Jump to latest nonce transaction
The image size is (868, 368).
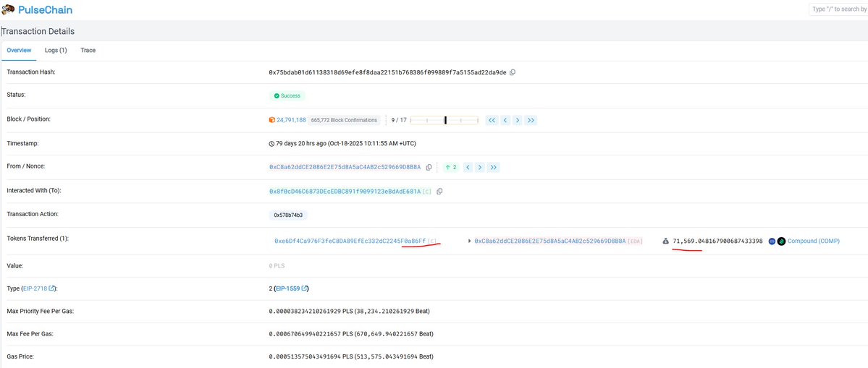click(494, 167)
